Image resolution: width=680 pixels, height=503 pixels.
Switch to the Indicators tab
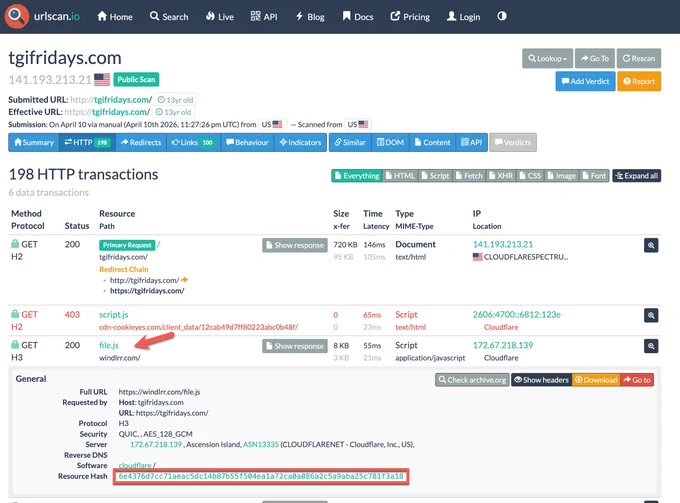click(x=301, y=142)
